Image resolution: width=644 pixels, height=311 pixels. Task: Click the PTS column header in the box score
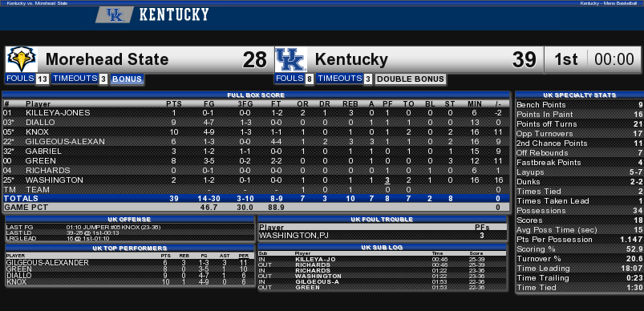[174, 104]
